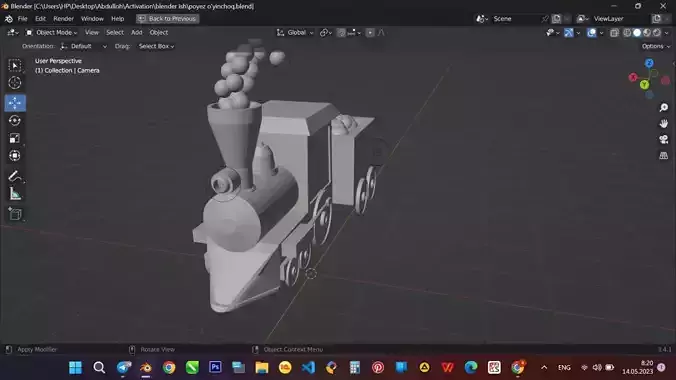Viewport: 676px width, 380px height.
Task: Click the taskbar clock showing 14.05.2023
Action: [x=637, y=367]
